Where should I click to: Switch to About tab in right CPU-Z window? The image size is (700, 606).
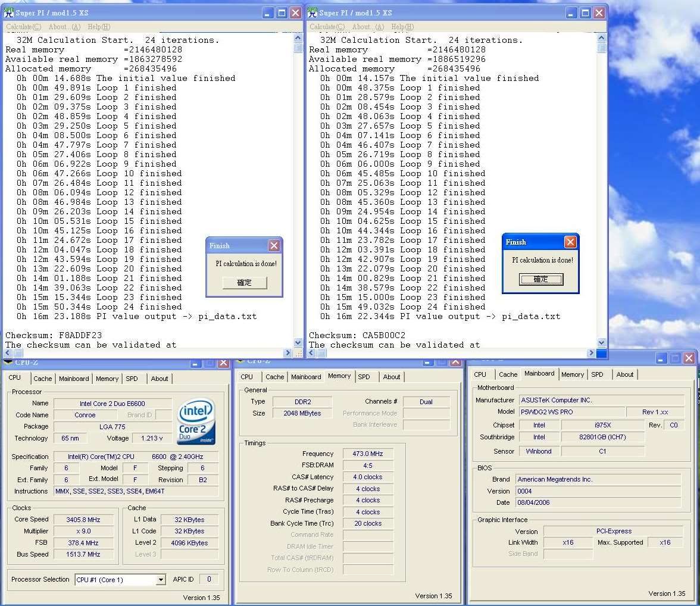(x=625, y=374)
